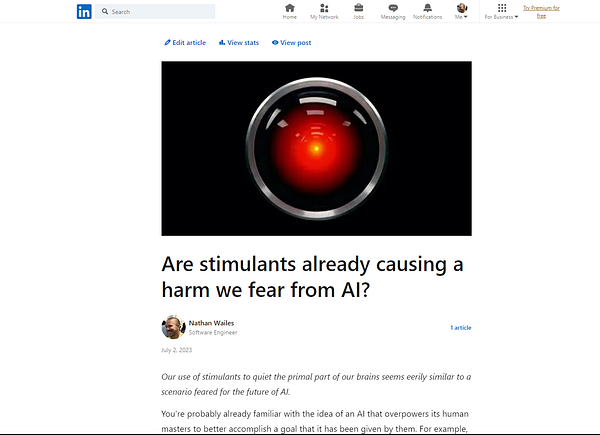Click the Software Engineer subtitle
This screenshot has height=435, width=600.
point(213,332)
